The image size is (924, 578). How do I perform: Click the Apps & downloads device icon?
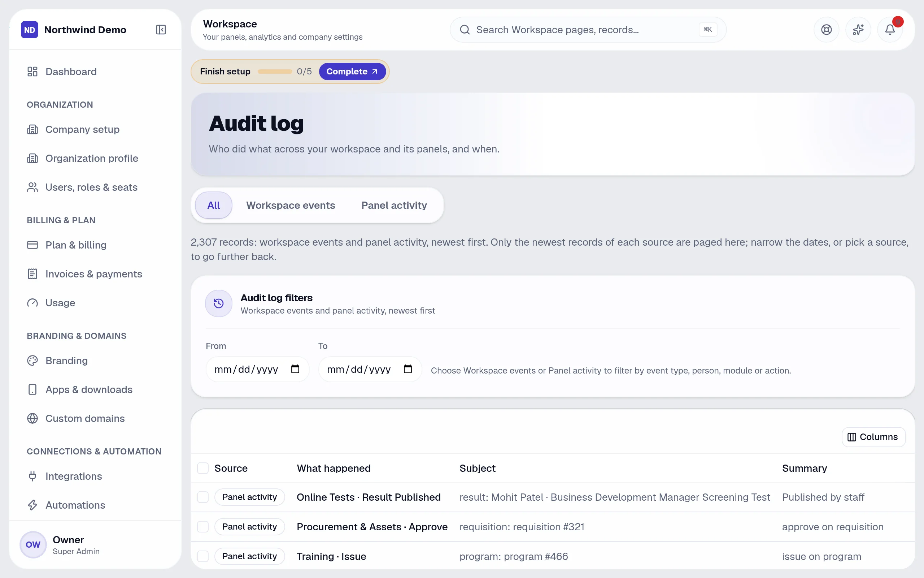(32, 389)
